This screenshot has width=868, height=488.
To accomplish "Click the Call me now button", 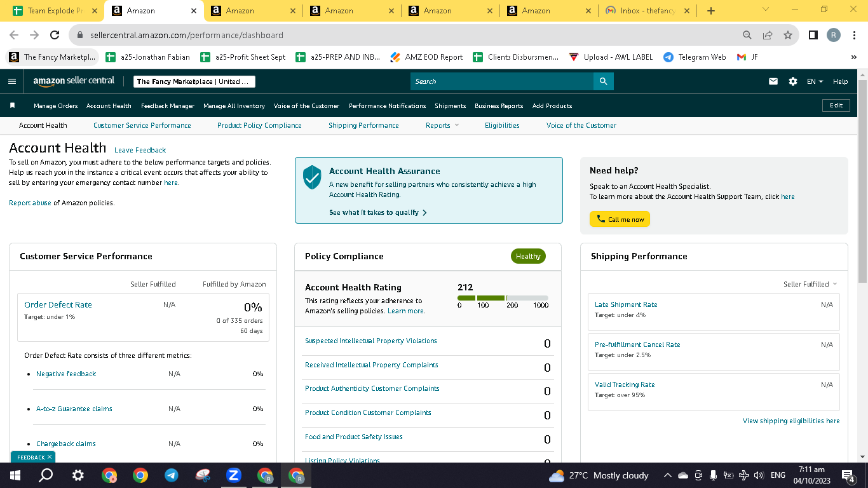I will 620,219.
